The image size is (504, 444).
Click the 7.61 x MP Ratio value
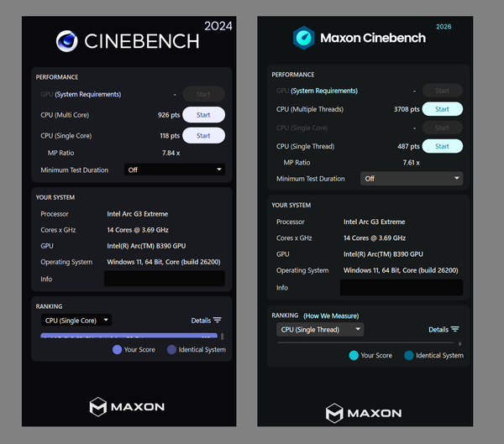[411, 163]
